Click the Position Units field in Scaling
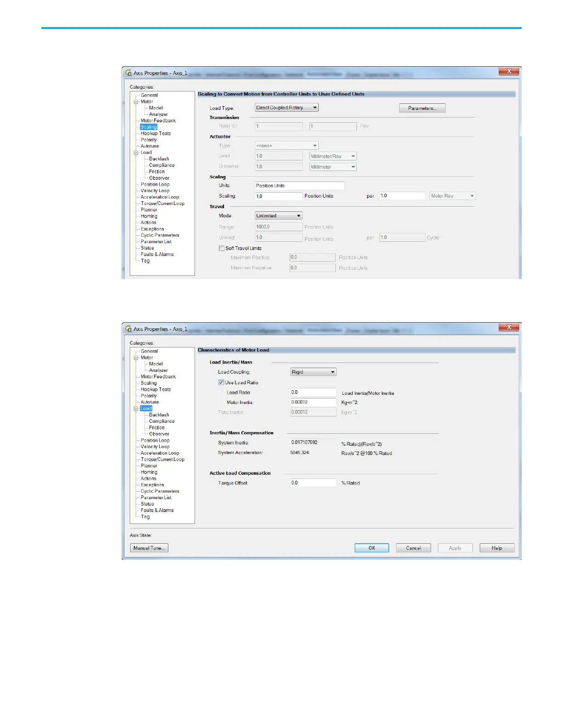This screenshot has width=563, height=728. coord(300,186)
